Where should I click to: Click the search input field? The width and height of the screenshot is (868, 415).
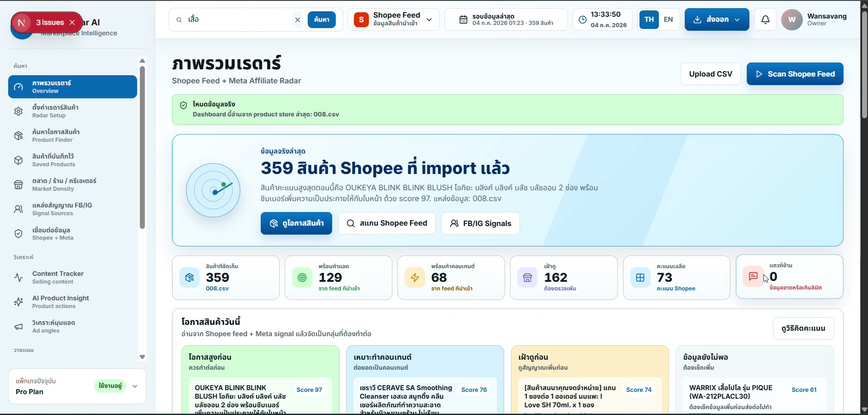click(238, 19)
